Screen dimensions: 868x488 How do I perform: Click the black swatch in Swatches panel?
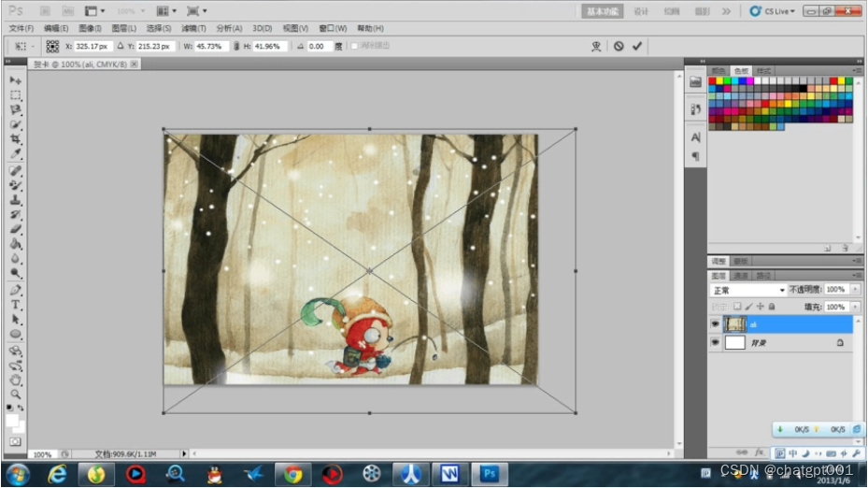(x=803, y=89)
